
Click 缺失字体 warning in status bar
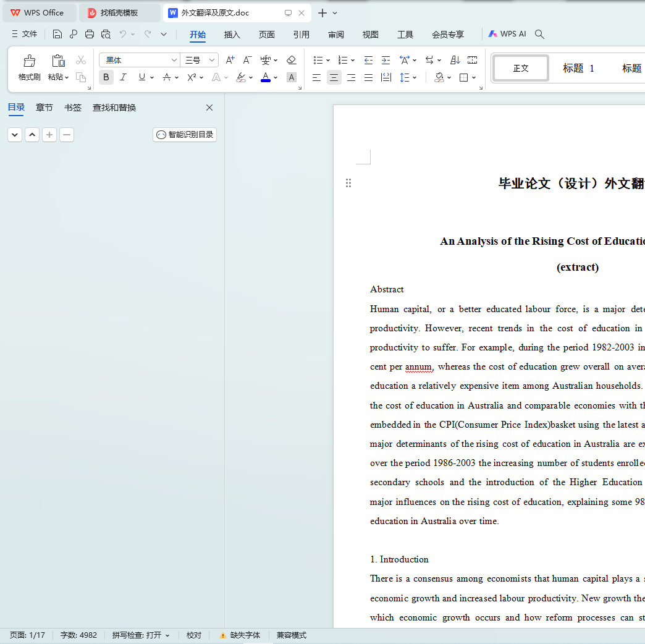[x=240, y=635]
